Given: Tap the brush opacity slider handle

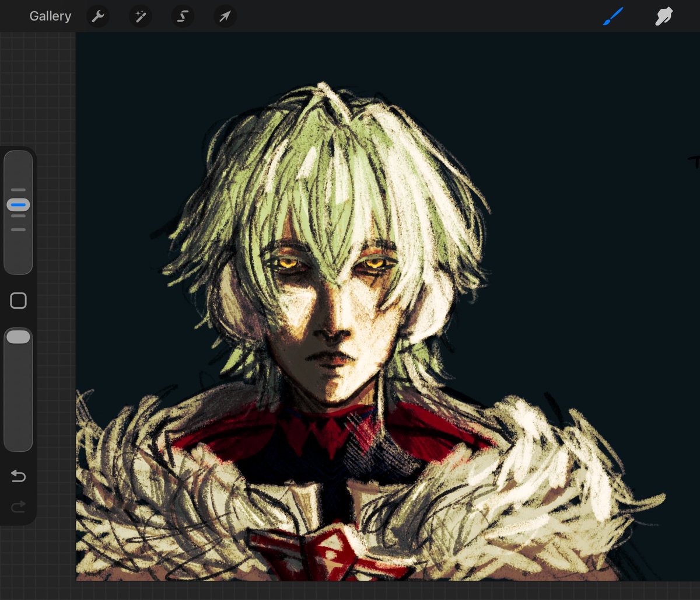Looking at the screenshot, I should point(18,337).
